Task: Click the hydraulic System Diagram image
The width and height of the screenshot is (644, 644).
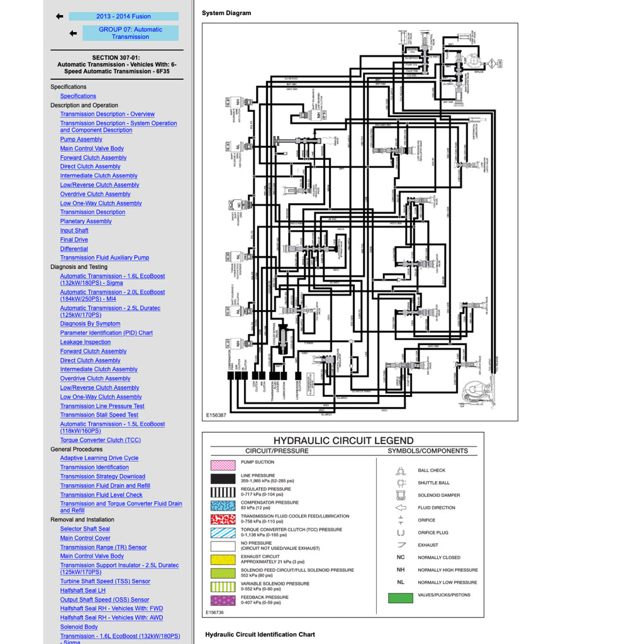Action: [360, 222]
